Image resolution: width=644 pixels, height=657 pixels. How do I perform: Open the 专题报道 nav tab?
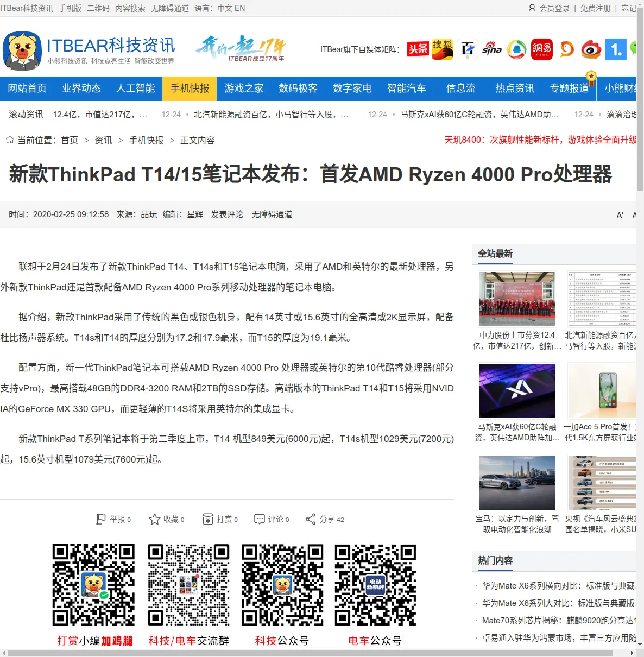click(570, 89)
